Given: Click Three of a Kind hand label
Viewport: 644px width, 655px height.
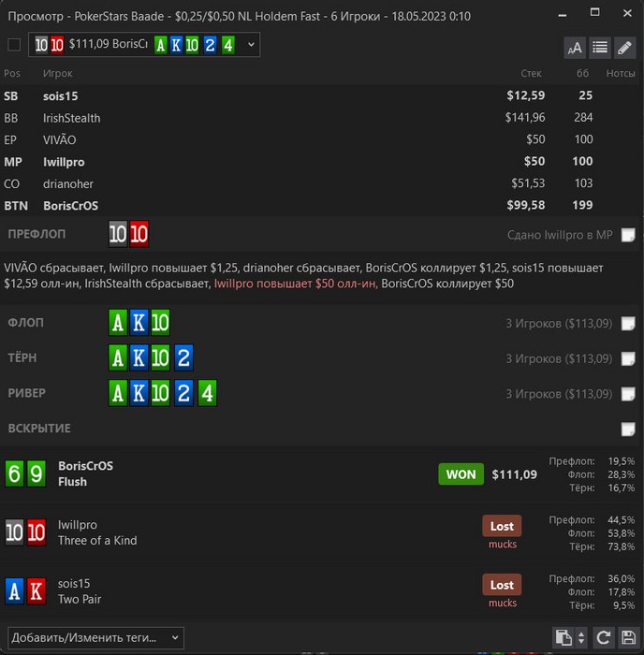Looking at the screenshot, I should pos(97,541).
